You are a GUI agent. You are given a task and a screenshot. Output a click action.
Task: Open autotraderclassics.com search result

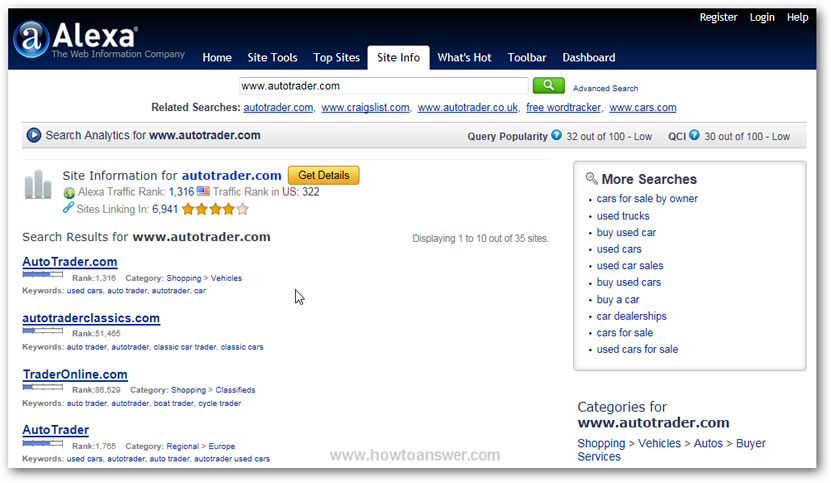(91, 318)
